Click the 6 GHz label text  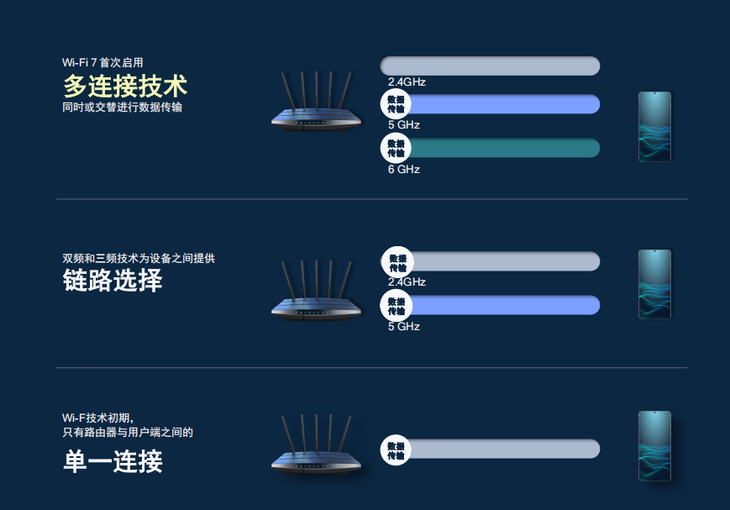[404, 169]
